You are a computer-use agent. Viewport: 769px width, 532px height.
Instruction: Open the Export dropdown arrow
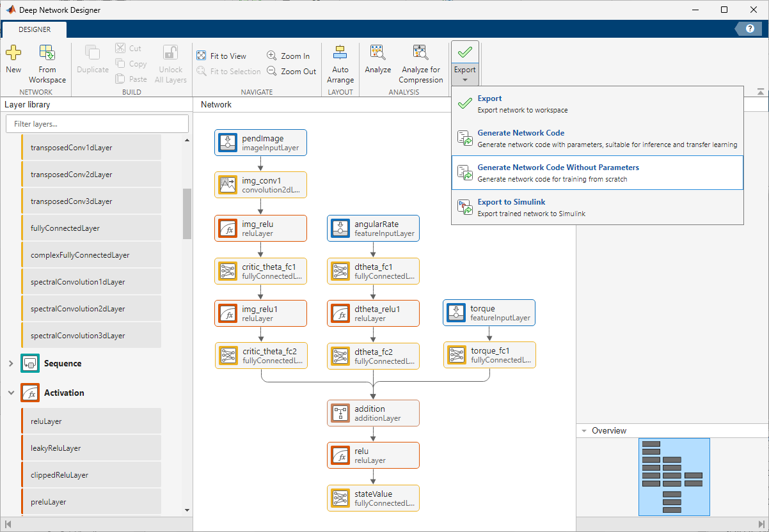[x=465, y=81]
